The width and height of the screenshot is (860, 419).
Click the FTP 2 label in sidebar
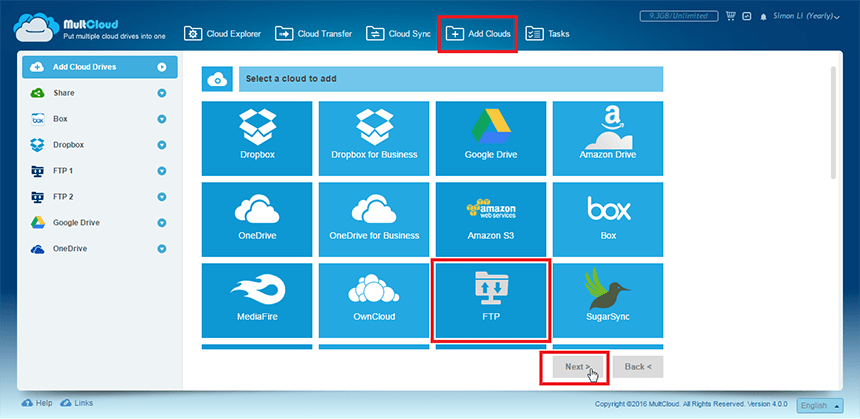tap(63, 197)
